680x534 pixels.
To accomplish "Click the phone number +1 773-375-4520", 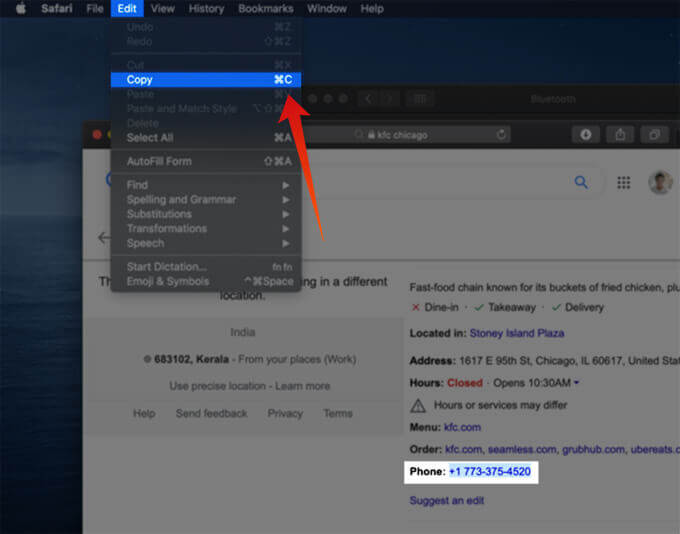I will point(490,472).
